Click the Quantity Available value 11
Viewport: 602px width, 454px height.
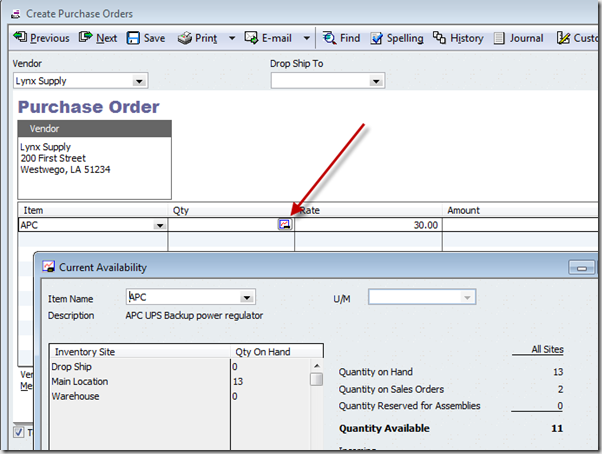(x=557, y=428)
